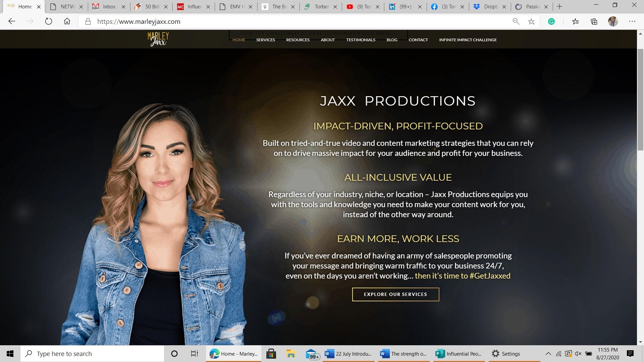Open the RESOURCES nav menu

(298, 40)
